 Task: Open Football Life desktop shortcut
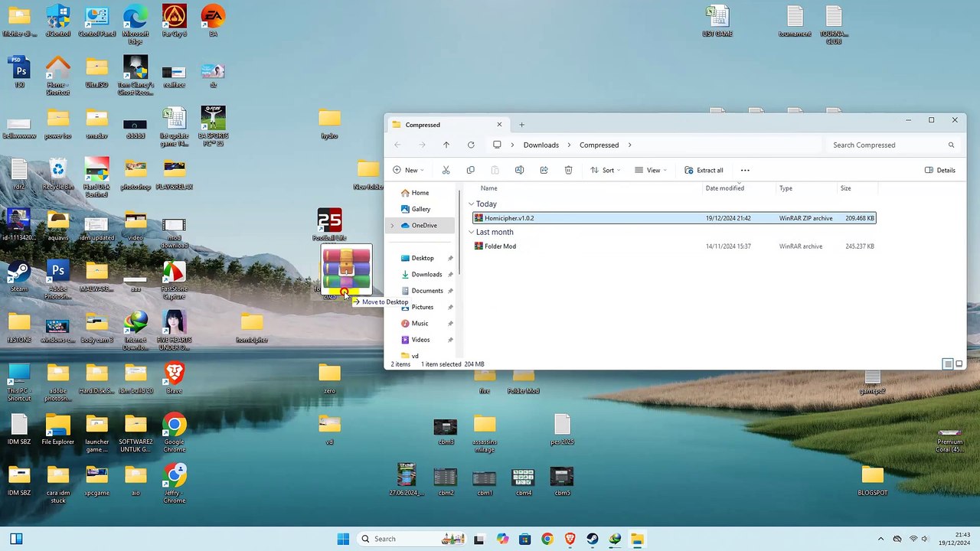[329, 225]
